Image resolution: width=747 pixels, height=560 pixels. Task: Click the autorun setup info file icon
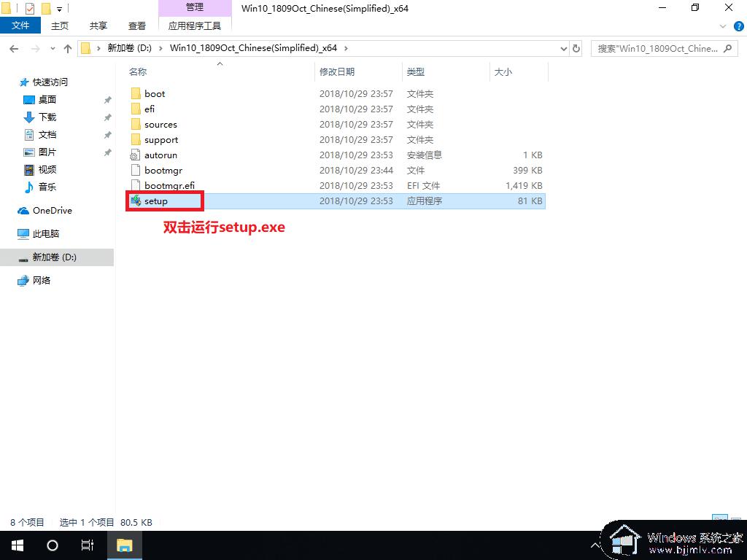pos(136,155)
